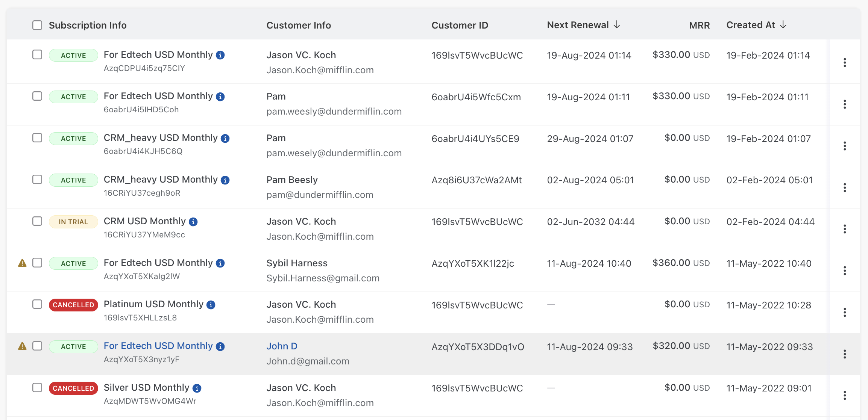Click the info icon beside CRM_heavy USD Monthly for Pam

[x=225, y=138]
